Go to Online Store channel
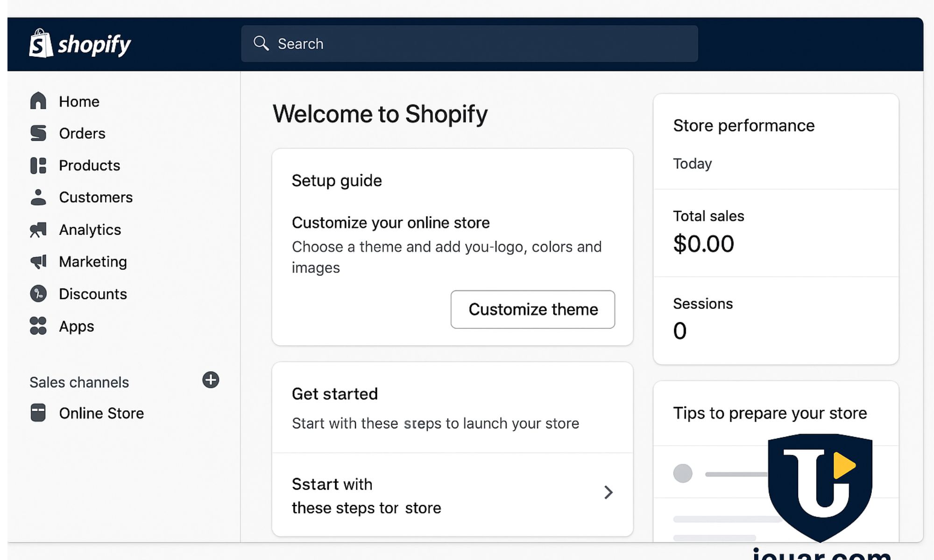Viewport: 934px width, 560px height. coord(101,413)
